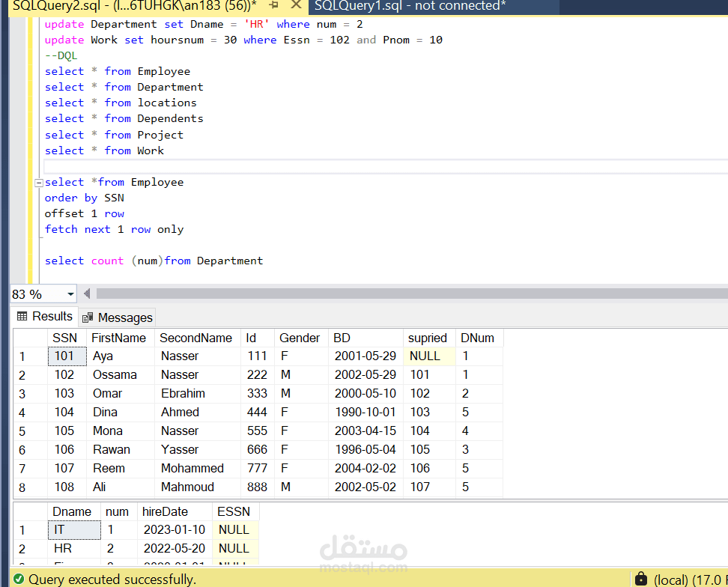Place cursor on select count (num) line
Image resolution: width=728 pixels, height=587 pixels.
tap(154, 261)
